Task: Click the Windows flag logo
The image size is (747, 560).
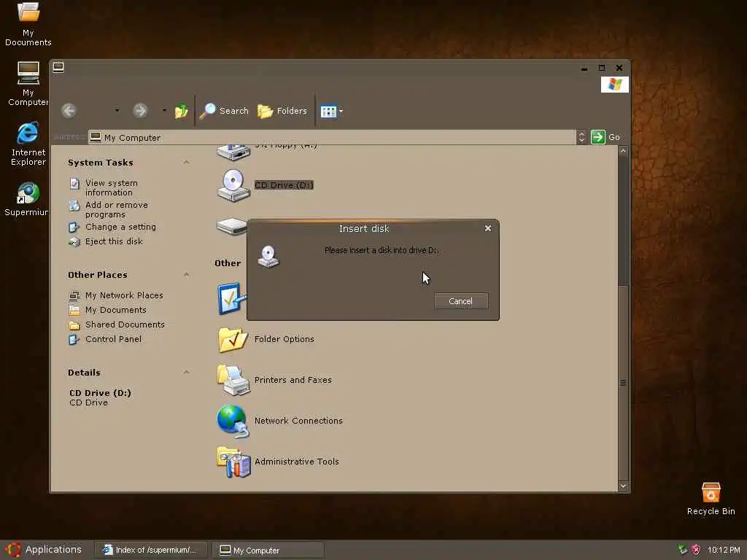Action: coord(614,85)
